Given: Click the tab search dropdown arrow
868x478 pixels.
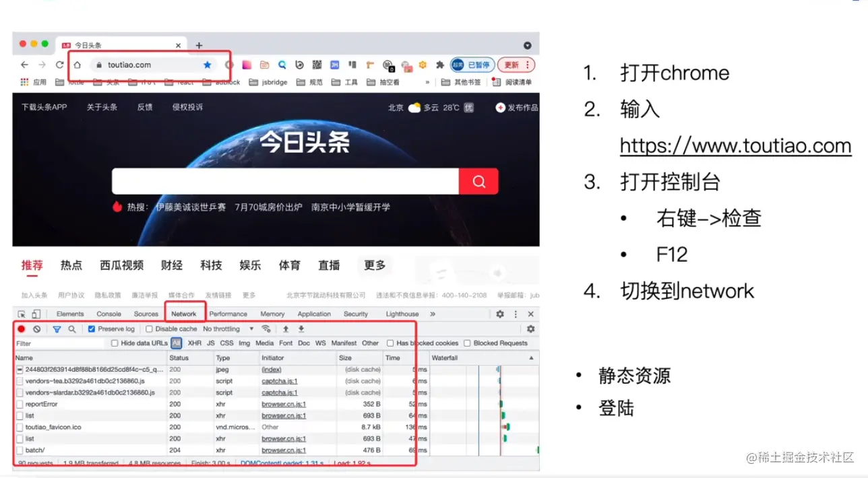Looking at the screenshot, I should (528, 45).
